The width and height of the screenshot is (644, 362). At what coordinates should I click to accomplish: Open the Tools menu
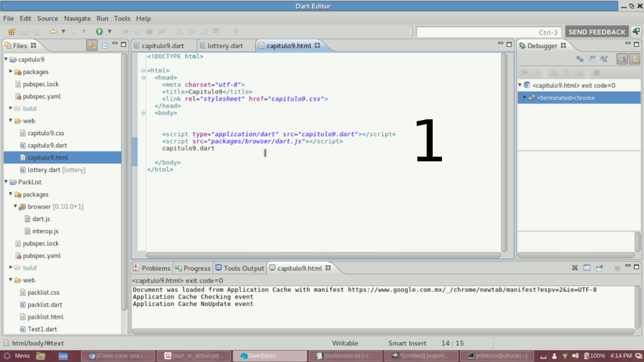[122, 19]
